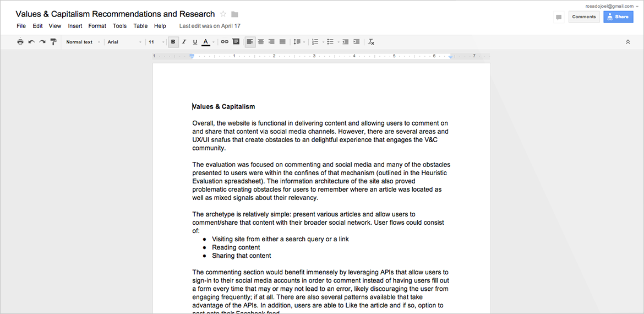Click the left indent marker on ruler

(192, 56)
